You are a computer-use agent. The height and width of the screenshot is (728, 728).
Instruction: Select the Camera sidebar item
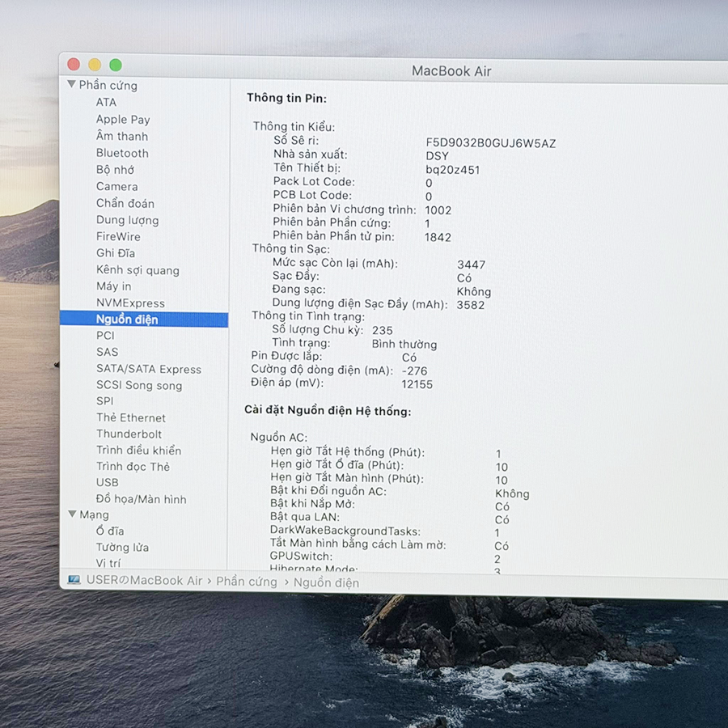pos(116,186)
